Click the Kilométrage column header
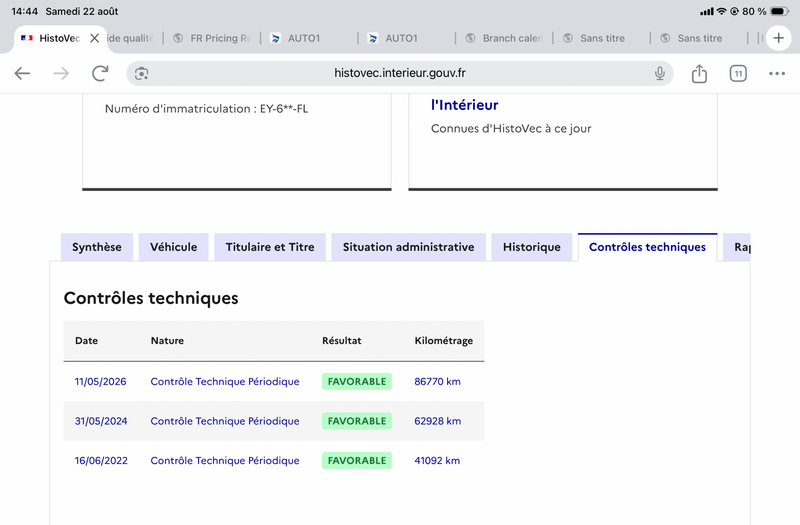The width and height of the screenshot is (800, 525). point(443,341)
